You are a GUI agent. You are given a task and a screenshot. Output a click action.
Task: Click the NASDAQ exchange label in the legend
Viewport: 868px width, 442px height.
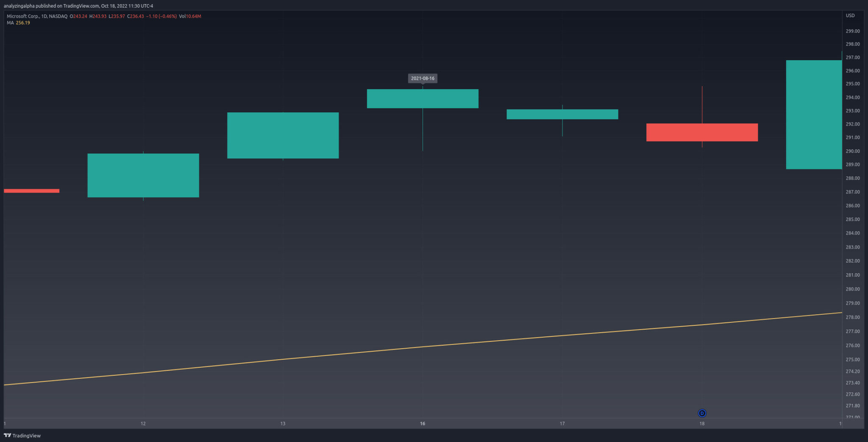click(x=58, y=16)
